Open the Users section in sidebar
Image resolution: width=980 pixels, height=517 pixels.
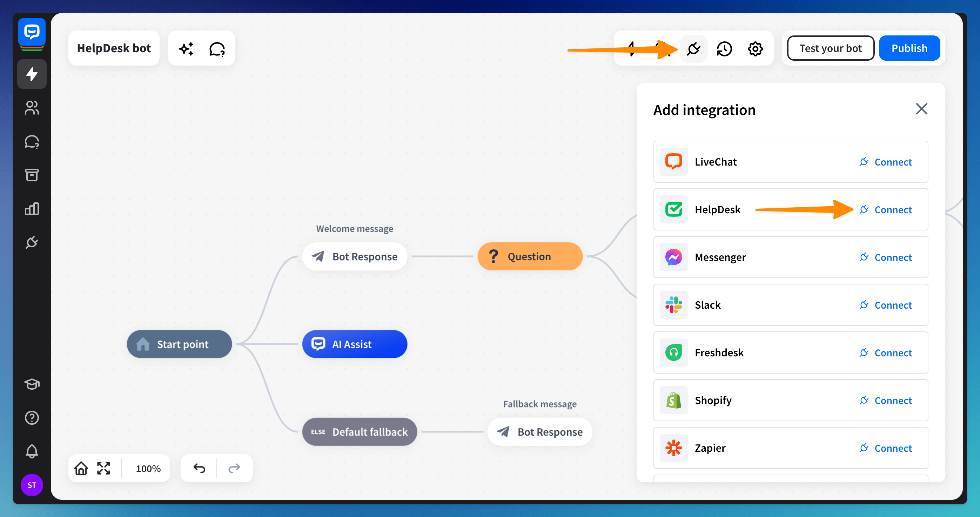(32, 108)
